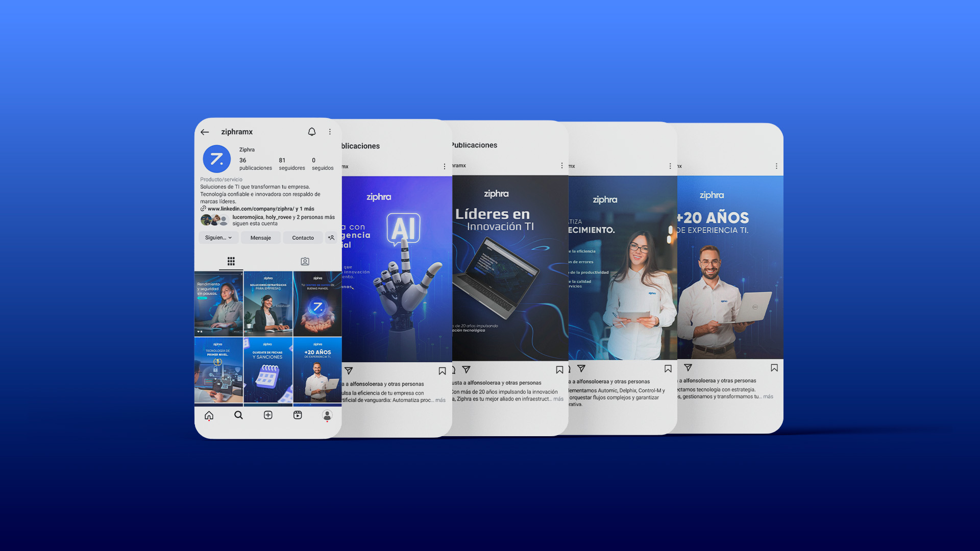This screenshot has height=551, width=980.
Task: Expand the Siguiendo dropdown button
Action: [x=218, y=238]
